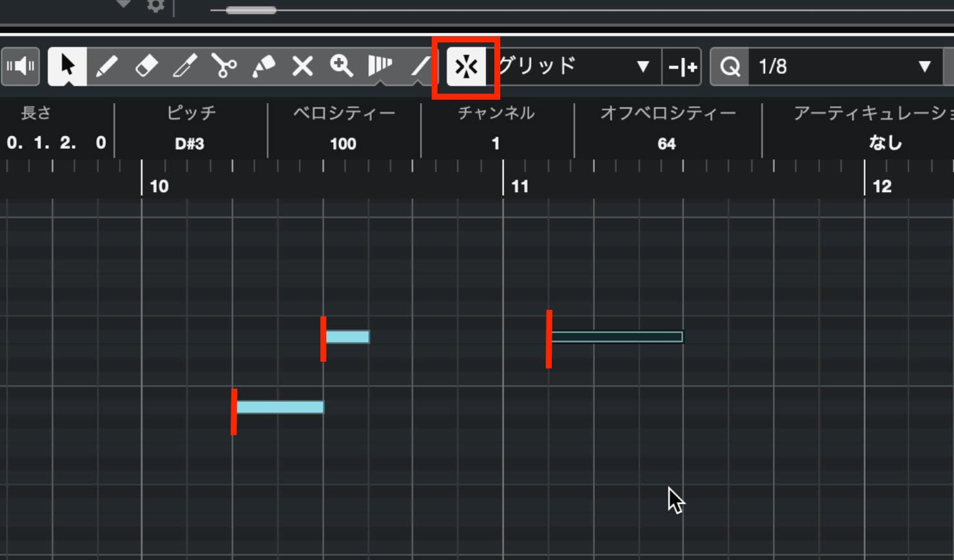Click bar 11 on the ruler

click(520, 186)
